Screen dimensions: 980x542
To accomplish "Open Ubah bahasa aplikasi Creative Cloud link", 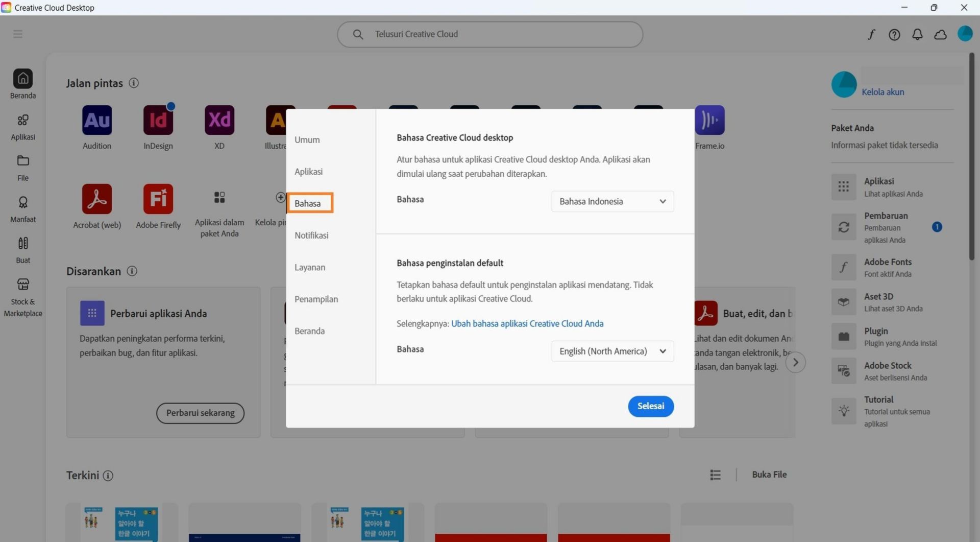I will (527, 323).
